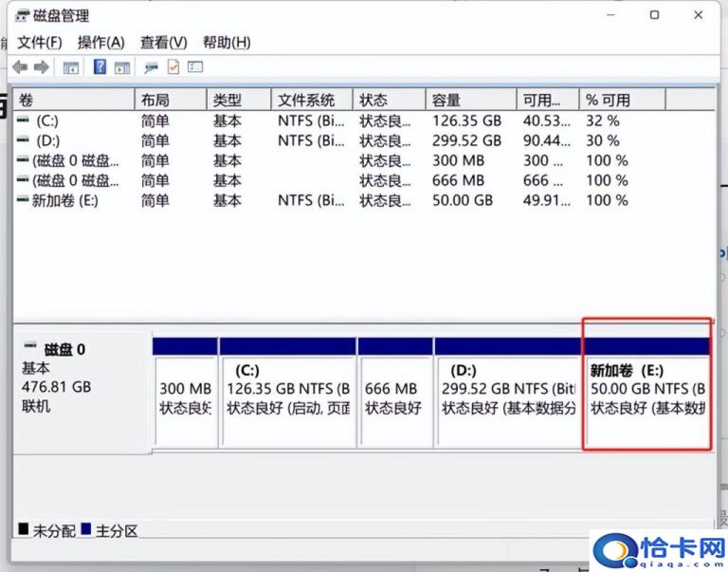Viewport: 728px width, 572px height.
Task: Sort by the 卷 column header
Action: pyautogui.click(x=74, y=100)
